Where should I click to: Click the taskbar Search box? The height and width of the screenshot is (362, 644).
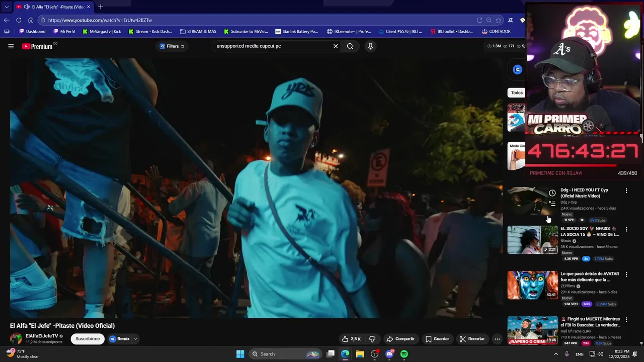285,354
